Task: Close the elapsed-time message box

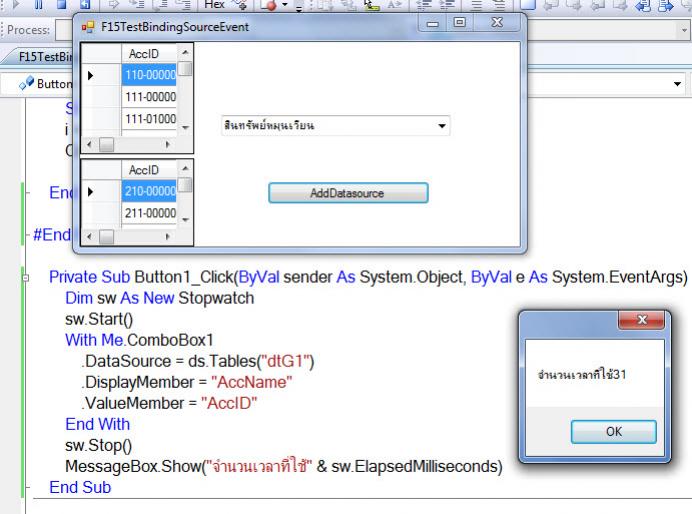Action: click(641, 319)
